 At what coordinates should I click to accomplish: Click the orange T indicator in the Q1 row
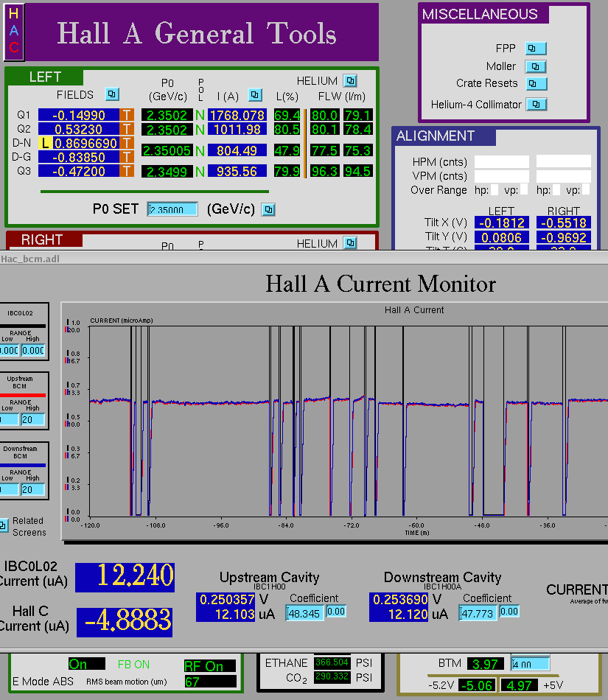click(127, 115)
